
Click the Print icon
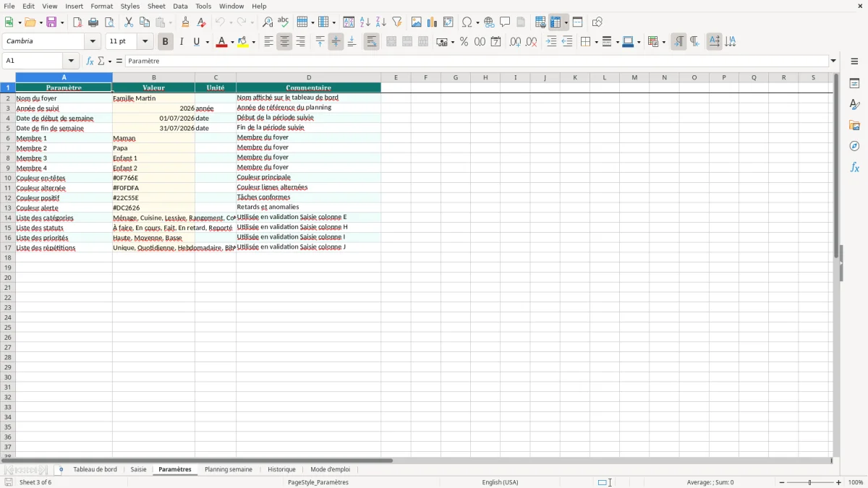93,22
